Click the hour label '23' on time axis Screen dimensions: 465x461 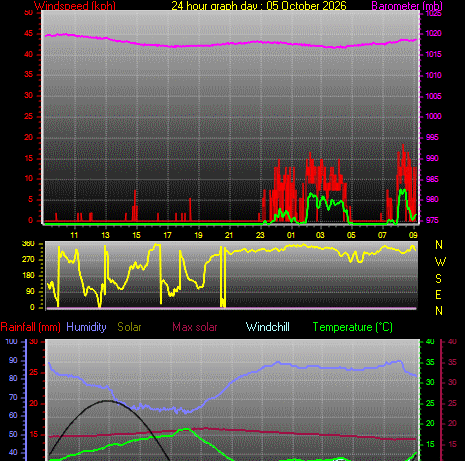click(260, 235)
